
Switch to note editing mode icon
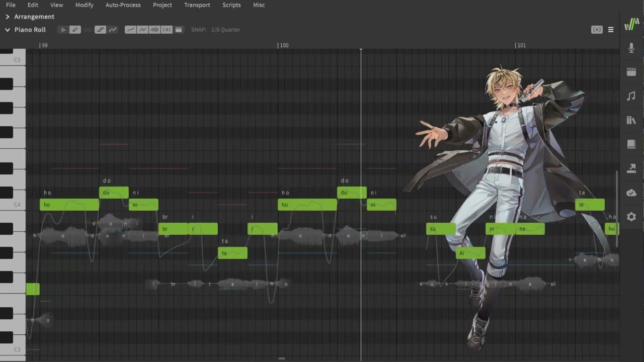(x=100, y=30)
